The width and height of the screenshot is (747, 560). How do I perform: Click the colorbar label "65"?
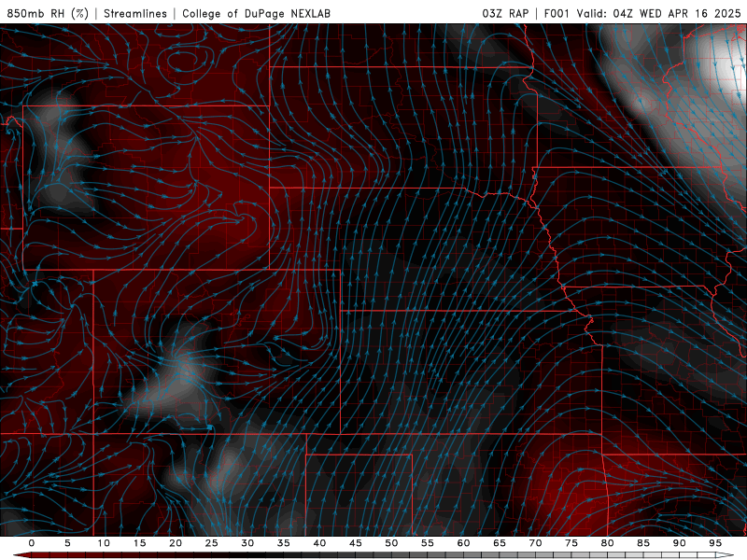500,543
